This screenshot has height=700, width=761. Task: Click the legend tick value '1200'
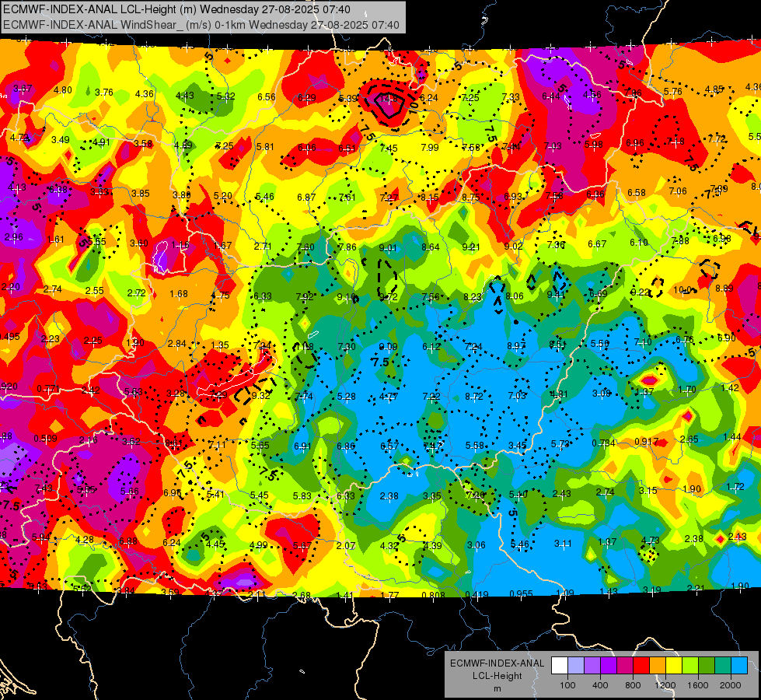coord(665,685)
